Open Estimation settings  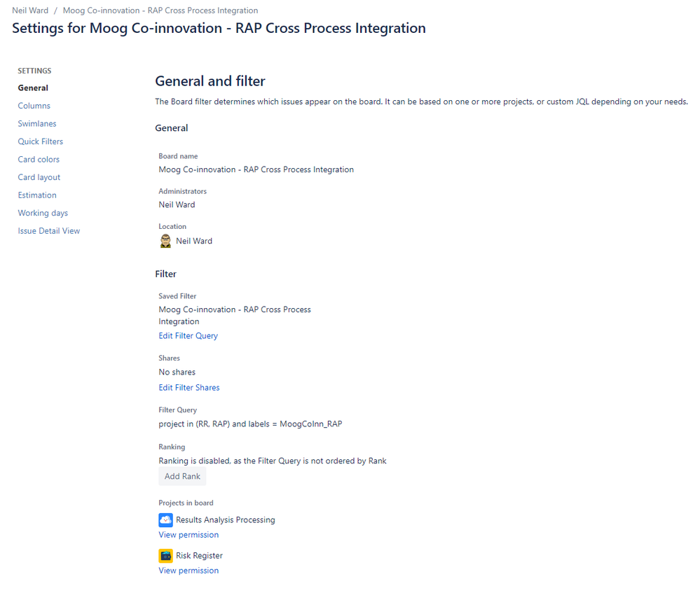pyautogui.click(x=37, y=195)
